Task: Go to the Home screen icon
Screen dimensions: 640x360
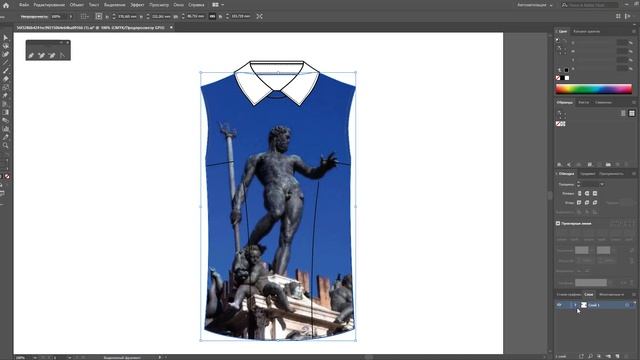Action: click(6, 5)
